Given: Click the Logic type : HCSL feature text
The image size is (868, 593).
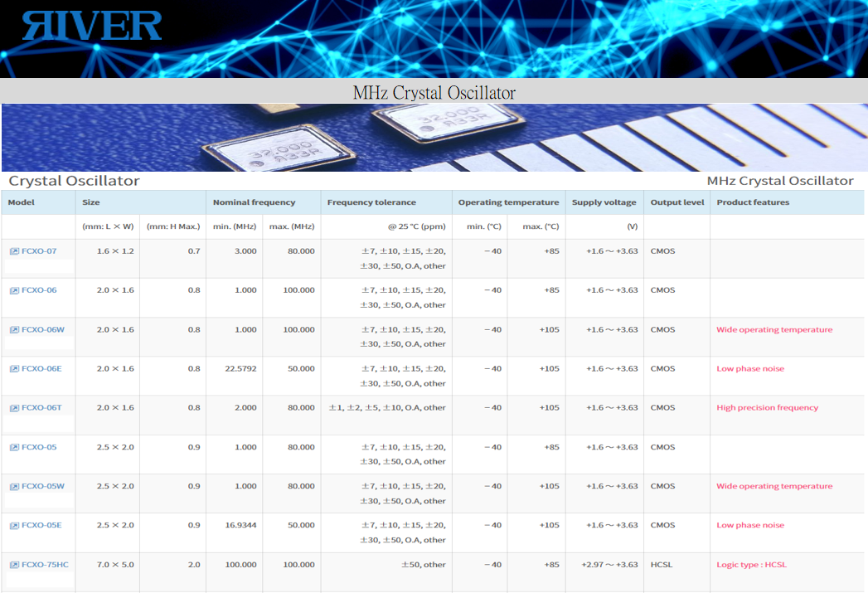Looking at the screenshot, I should pyautogui.click(x=751, y=565).
